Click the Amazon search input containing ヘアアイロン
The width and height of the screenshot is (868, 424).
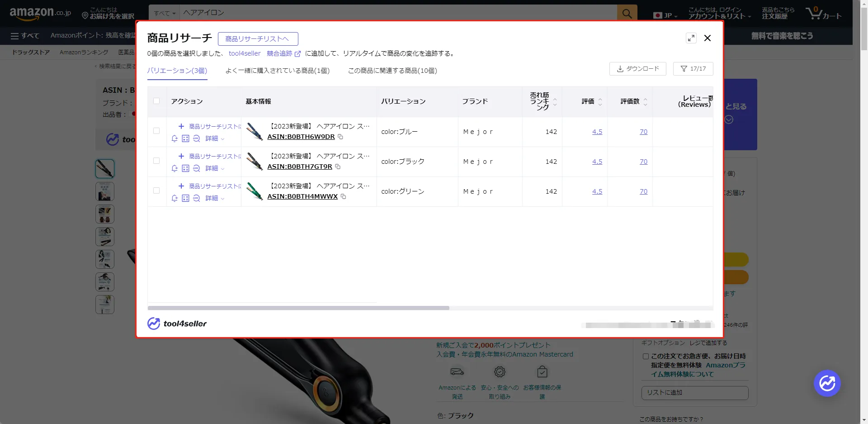point(398,13)
